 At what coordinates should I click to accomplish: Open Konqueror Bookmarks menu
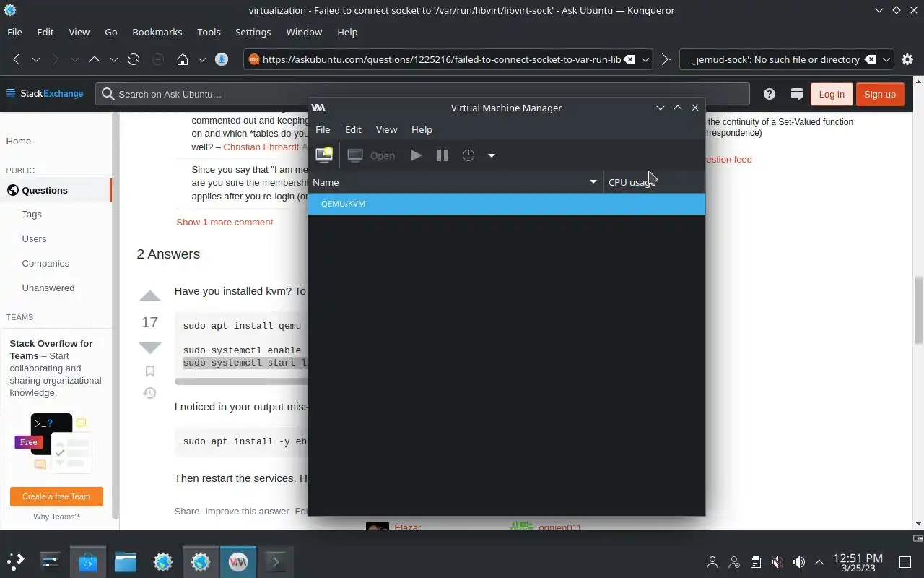click(157, 32)
